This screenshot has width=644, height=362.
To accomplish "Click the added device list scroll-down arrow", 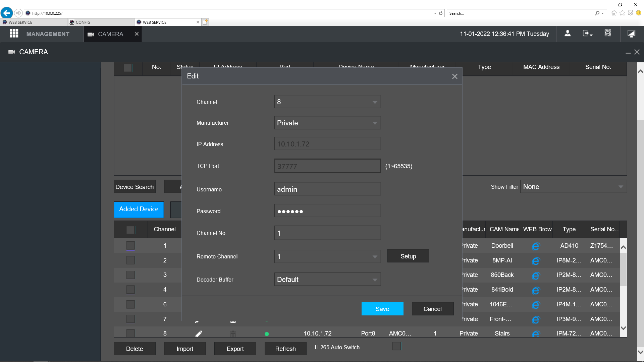I will [x=623, y=328].
